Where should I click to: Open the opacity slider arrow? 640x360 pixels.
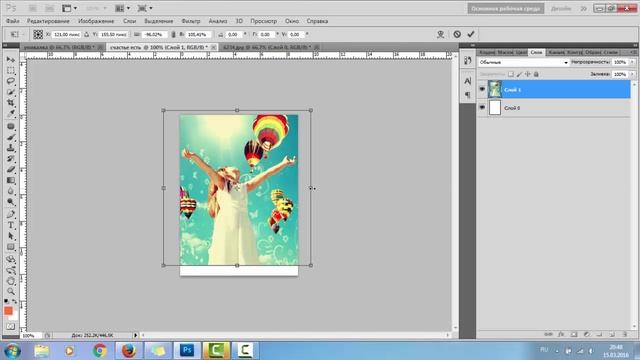coord(632,62)
